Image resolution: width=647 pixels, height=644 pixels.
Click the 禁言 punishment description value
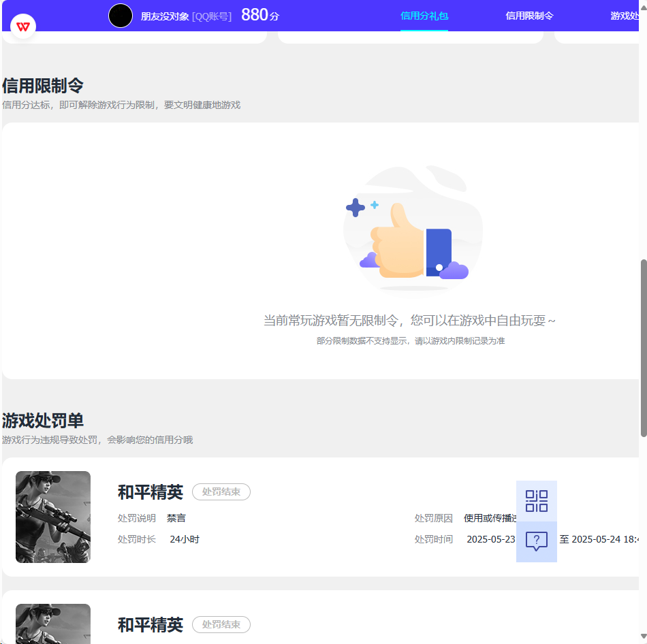[176, 518]
